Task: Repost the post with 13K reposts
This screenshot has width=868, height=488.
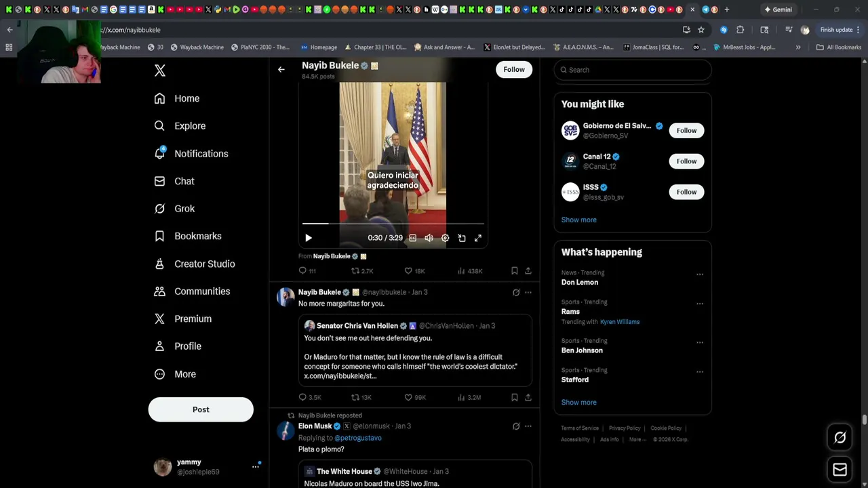Action: 361,397
